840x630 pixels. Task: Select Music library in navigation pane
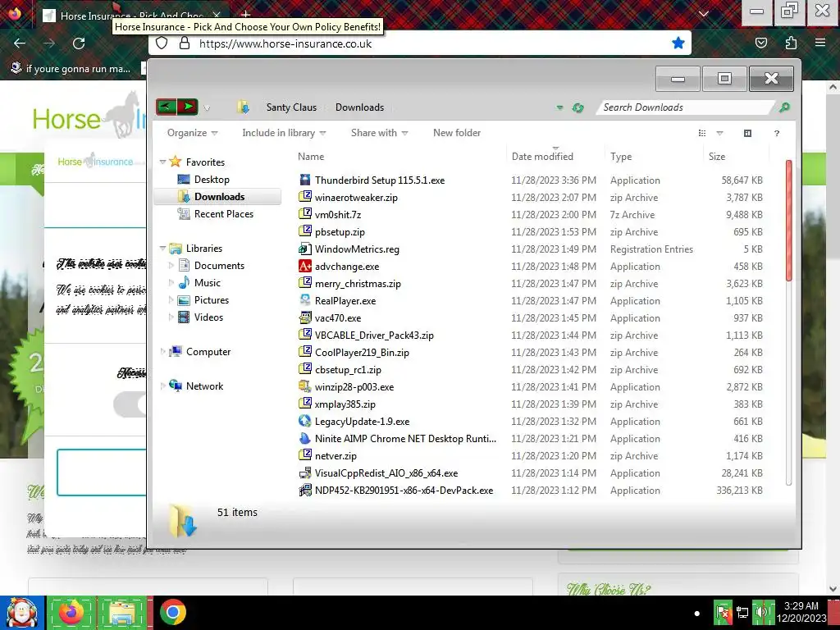coord(207,283)
